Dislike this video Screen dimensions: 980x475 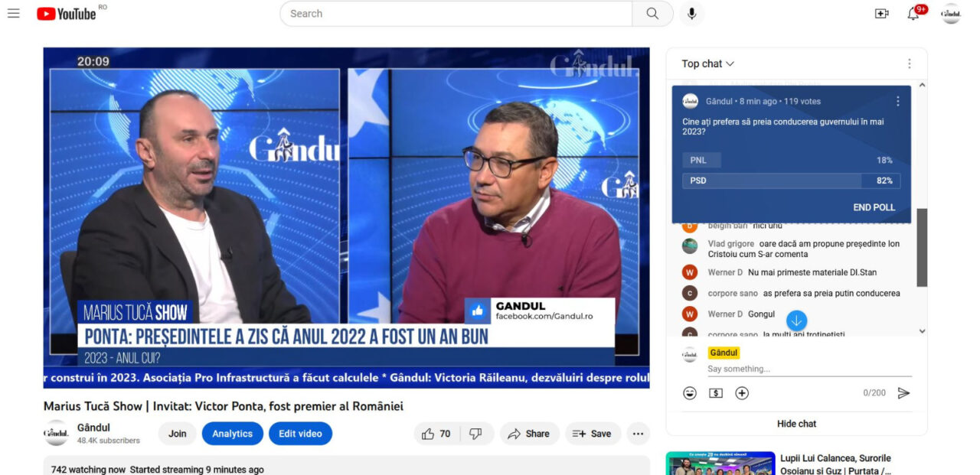click(476, 434)
